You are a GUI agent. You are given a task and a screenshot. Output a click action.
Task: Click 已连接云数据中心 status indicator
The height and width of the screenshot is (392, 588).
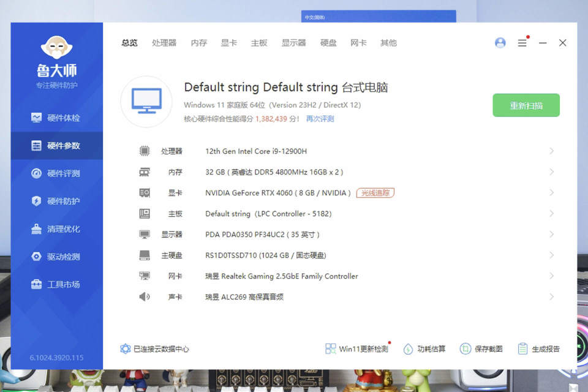point(154,349)
